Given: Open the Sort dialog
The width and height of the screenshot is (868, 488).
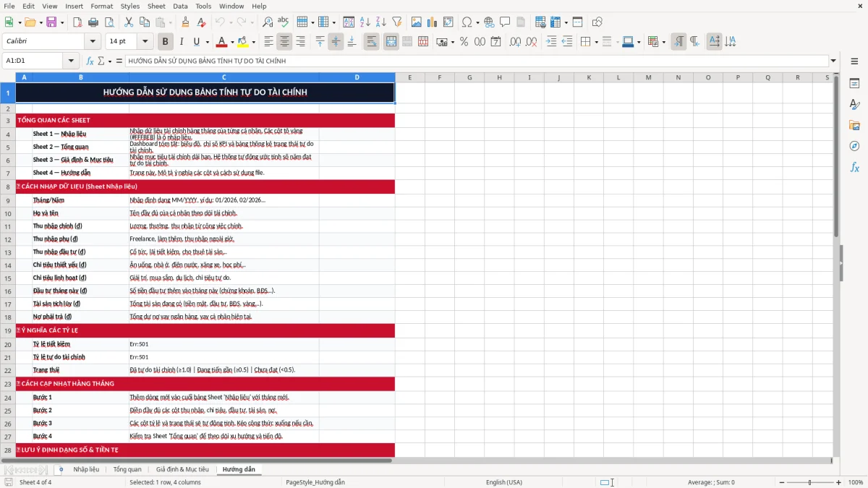Looking at the screenshot, I should click(x=349, y=22).
